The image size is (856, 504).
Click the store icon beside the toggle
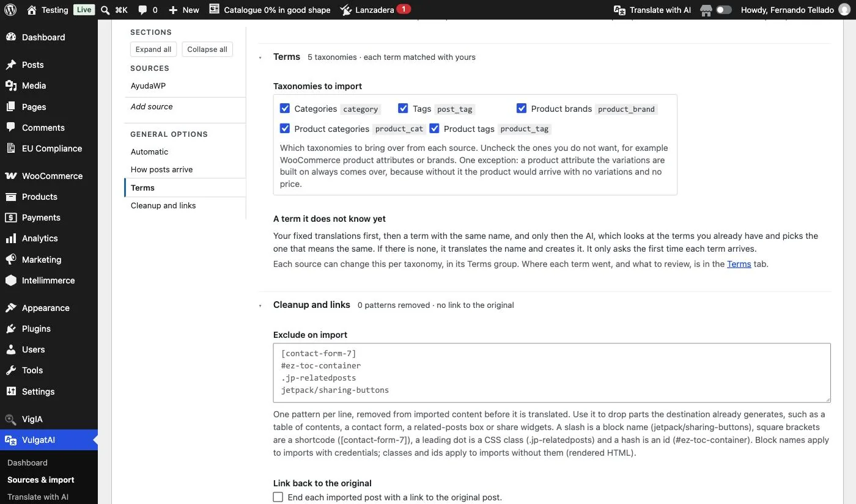pyautogui.click(x=706, y=10)
